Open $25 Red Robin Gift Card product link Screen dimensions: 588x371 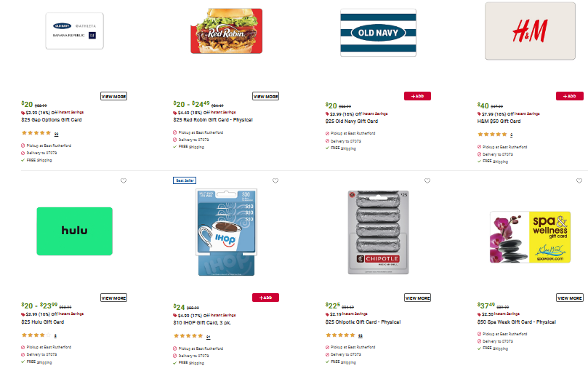[214, 120]
